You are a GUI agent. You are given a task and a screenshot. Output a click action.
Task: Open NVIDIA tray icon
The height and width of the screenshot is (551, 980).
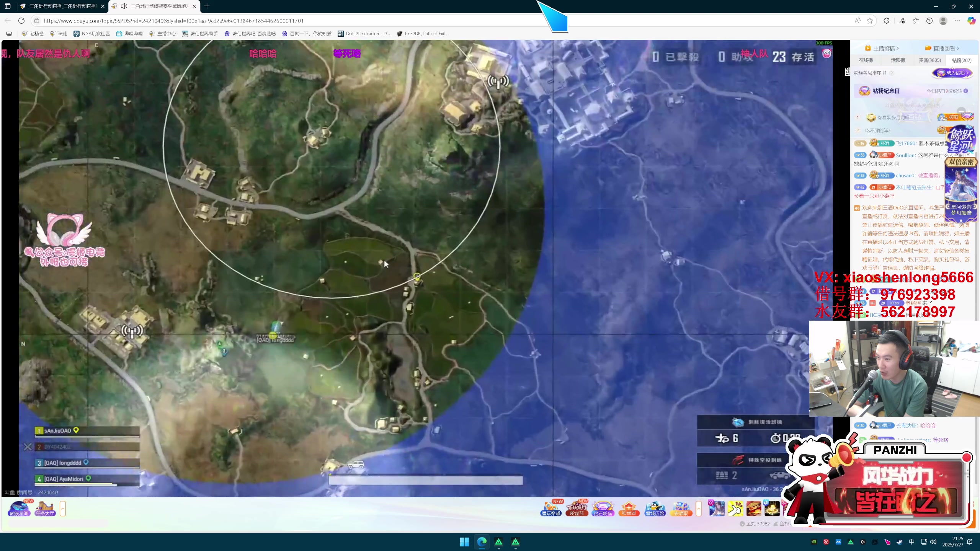click(x=814, y=542)
